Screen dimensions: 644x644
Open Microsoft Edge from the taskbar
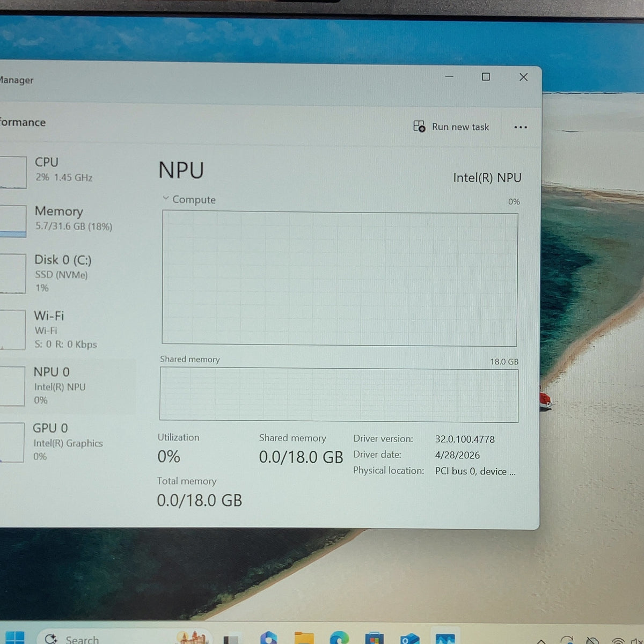tap(339, 638)
